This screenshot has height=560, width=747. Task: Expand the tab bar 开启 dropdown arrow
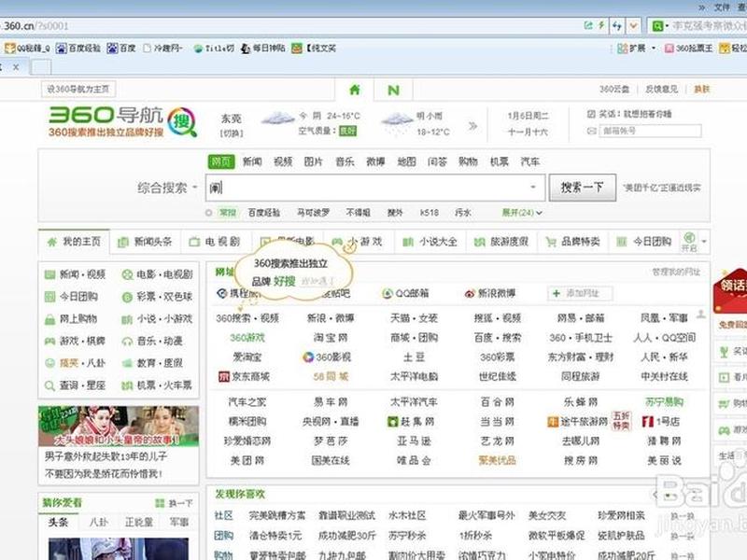click(x=704, y=242)
